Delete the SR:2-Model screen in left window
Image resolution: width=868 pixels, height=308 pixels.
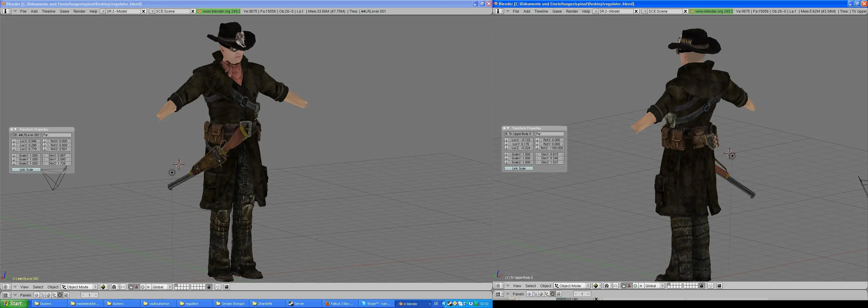[144, 11]
